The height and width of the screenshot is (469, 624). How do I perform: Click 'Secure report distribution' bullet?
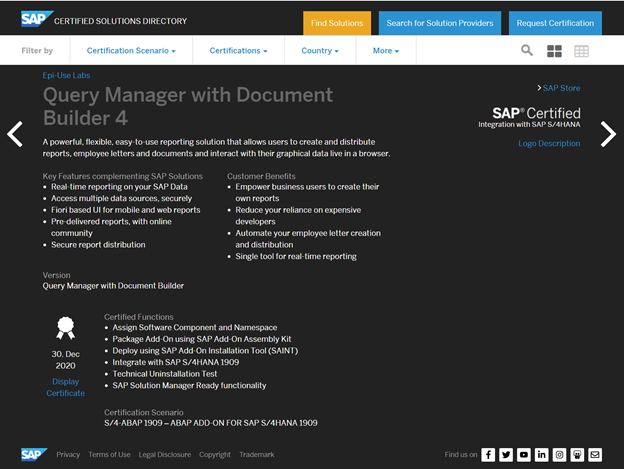pos(98,245)
